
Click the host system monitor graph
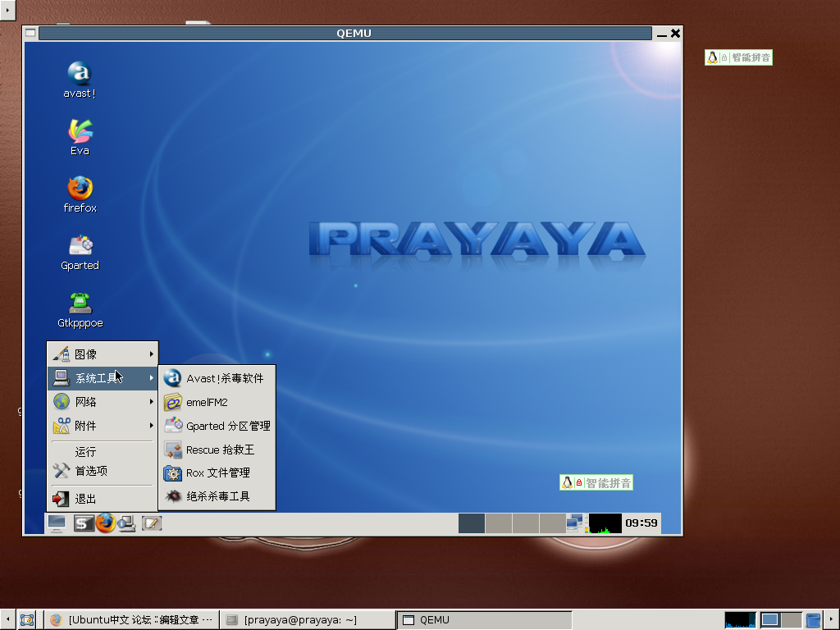[x=741, y=620]
